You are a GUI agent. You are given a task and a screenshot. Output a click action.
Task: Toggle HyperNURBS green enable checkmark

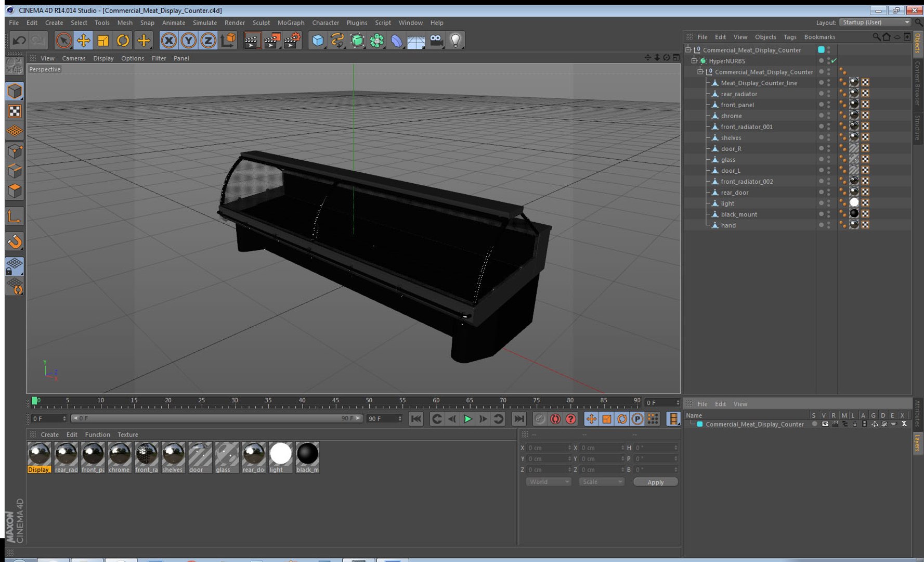click(835, 61)
